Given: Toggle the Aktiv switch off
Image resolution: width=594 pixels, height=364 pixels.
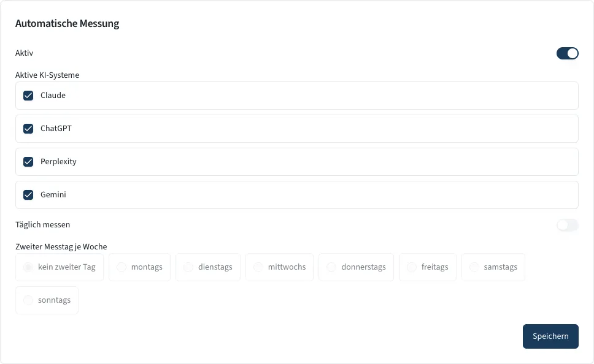Looking at the screenshot, I should point(567,53).
